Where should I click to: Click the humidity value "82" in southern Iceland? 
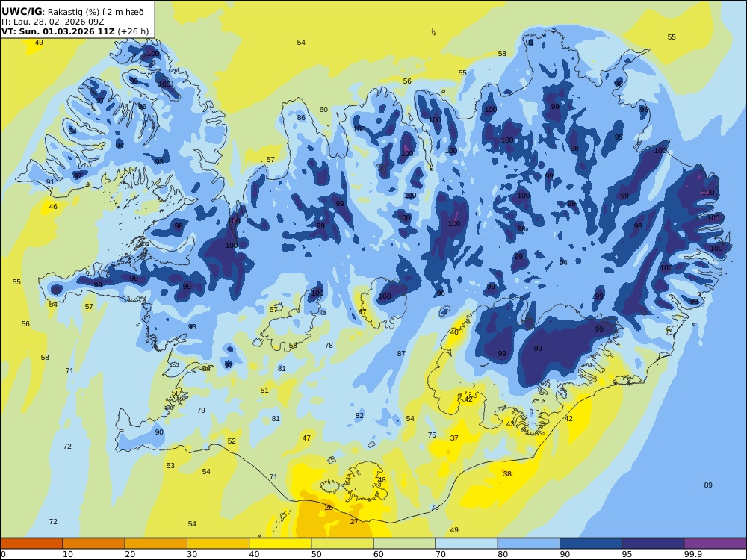pos(359,415)
